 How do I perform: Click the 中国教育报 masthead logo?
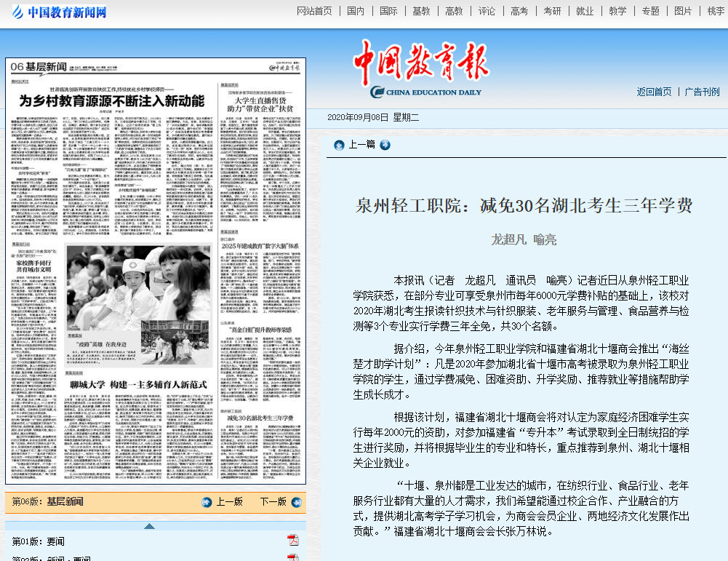pyautogui.click(x=421, y=68)
